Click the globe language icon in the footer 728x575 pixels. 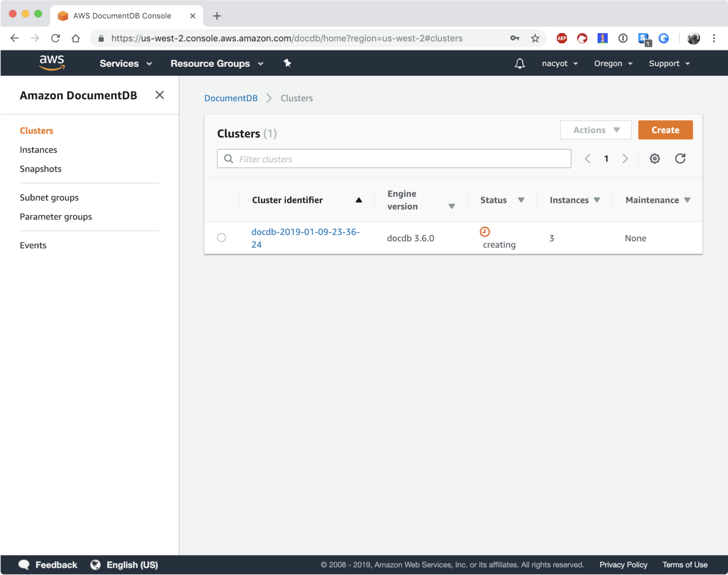96,565
